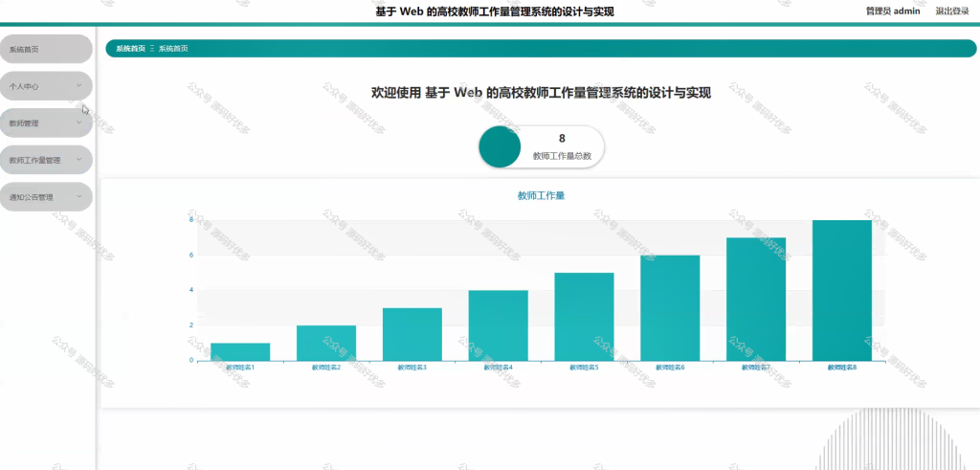This screenshot has height=470, width=980.
Task: Click the chevron next to 通知公告管理
Action: 78,196
